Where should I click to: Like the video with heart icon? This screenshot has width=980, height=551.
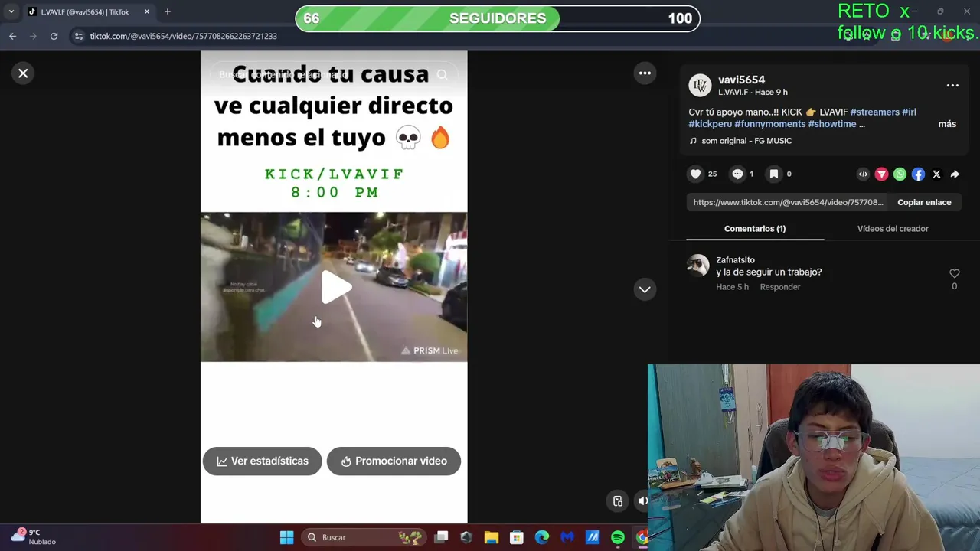(695, 174)
